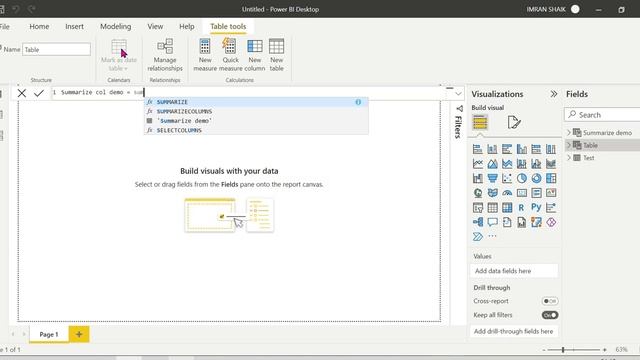Click Manage relationships button

[165, 56]
